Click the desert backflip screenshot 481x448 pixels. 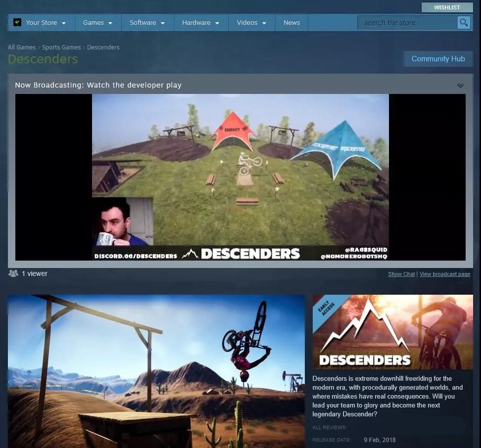click(156, 371)
